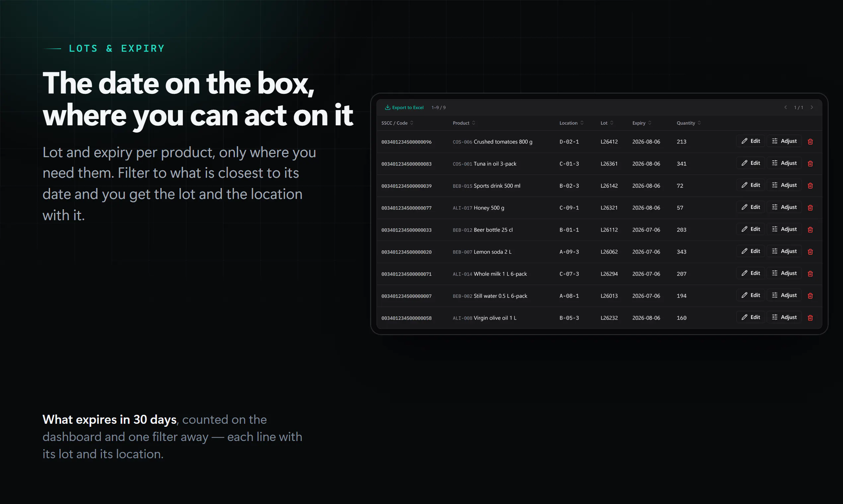
Task: Delete the Tuna in oil 3-pack row
Action: click(810, 164)
